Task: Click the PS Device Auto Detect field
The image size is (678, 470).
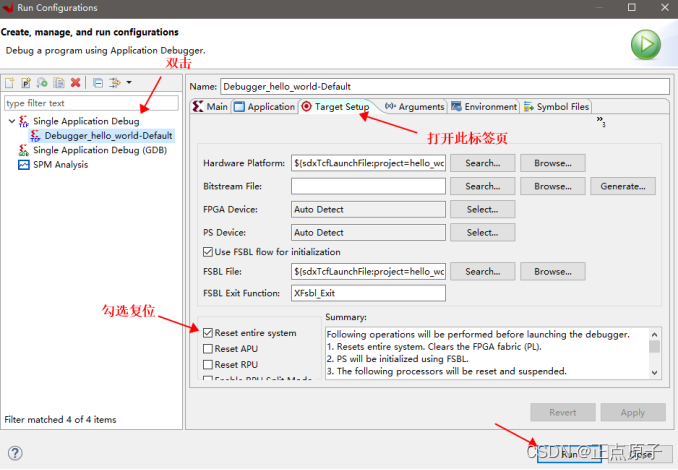Action: tap(368, 232)
